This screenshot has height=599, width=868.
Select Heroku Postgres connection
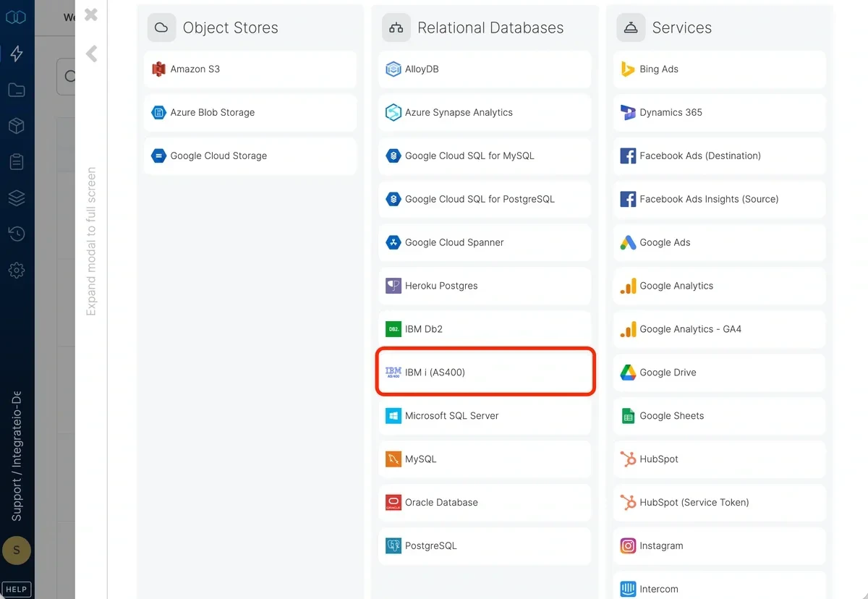point(485,286)
